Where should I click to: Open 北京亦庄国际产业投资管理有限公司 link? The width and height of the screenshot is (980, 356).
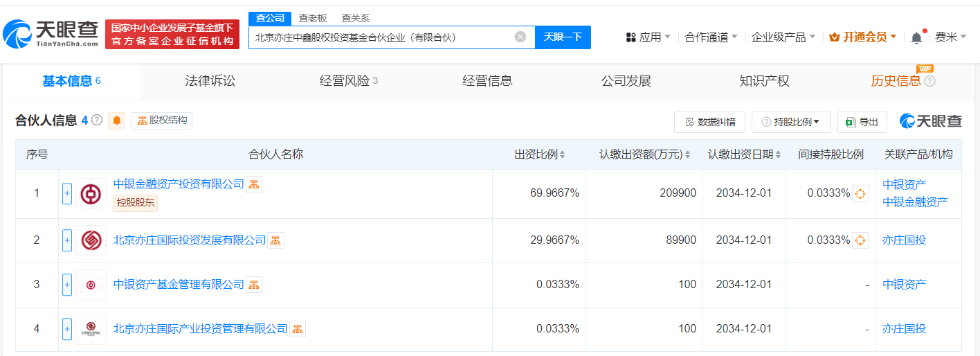(x=200, y=329)
